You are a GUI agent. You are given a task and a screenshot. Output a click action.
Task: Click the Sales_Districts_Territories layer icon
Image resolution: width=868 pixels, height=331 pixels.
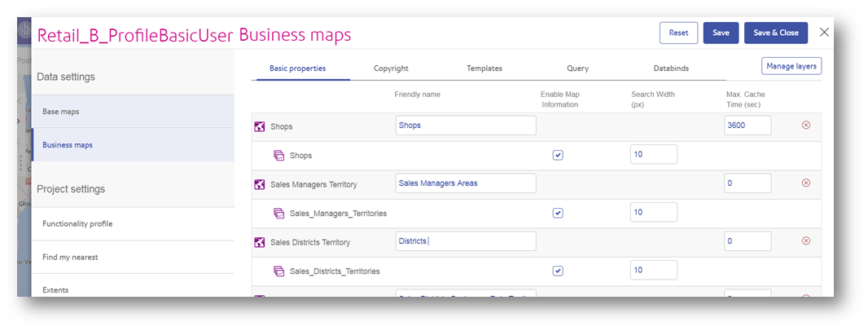[x=278, y=271]
